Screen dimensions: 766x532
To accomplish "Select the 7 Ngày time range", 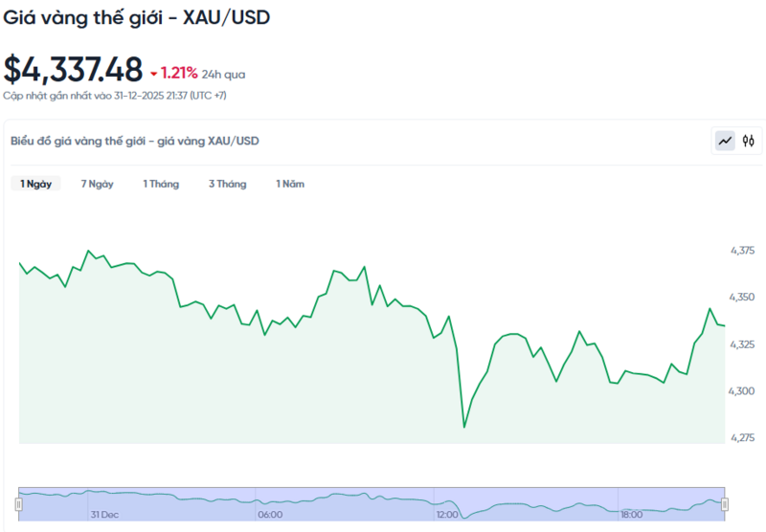I will pos(97,184).
